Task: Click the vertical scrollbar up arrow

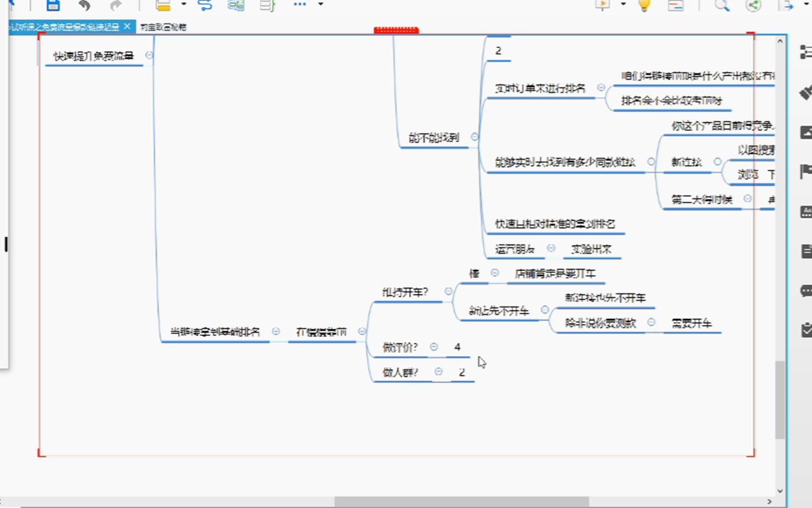Action: coord(780,41)
